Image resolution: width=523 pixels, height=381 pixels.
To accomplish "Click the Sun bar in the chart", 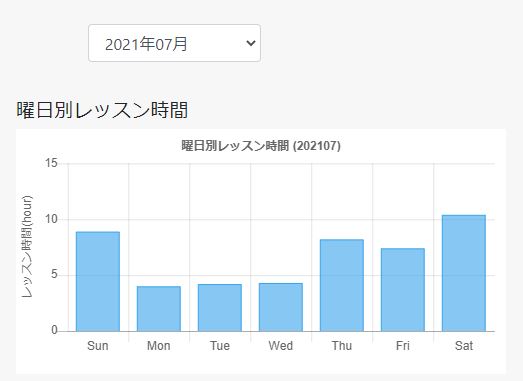I will point(98,281).
